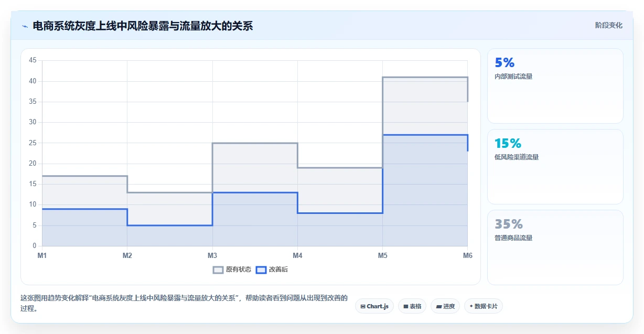This screenshot has height=334, width=644.
Task: Open the 5% 内部测试流量 card
Action: coord(555,86)
